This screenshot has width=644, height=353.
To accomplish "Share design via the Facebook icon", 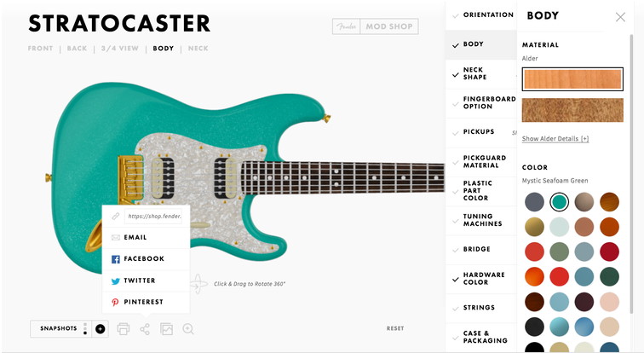I will 115,259.
